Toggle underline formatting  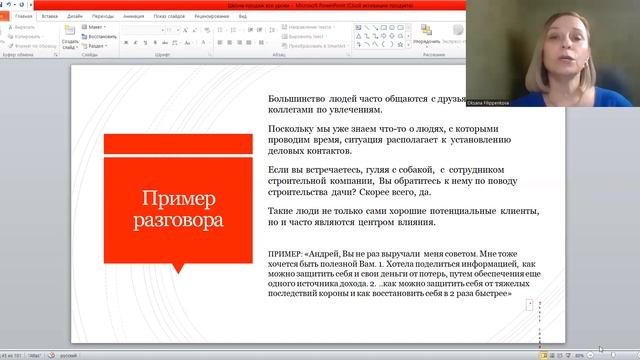[145, 42]
